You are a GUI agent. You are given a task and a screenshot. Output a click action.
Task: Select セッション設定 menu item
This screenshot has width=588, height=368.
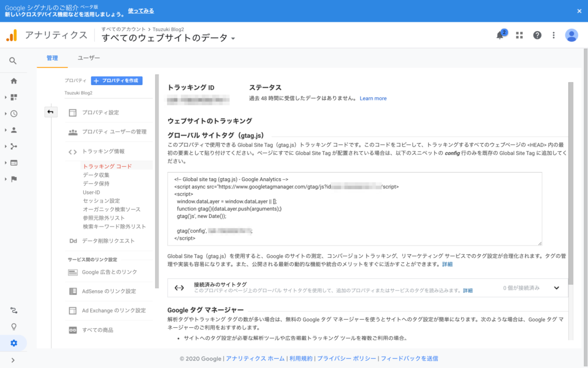[x=101, y=201]
